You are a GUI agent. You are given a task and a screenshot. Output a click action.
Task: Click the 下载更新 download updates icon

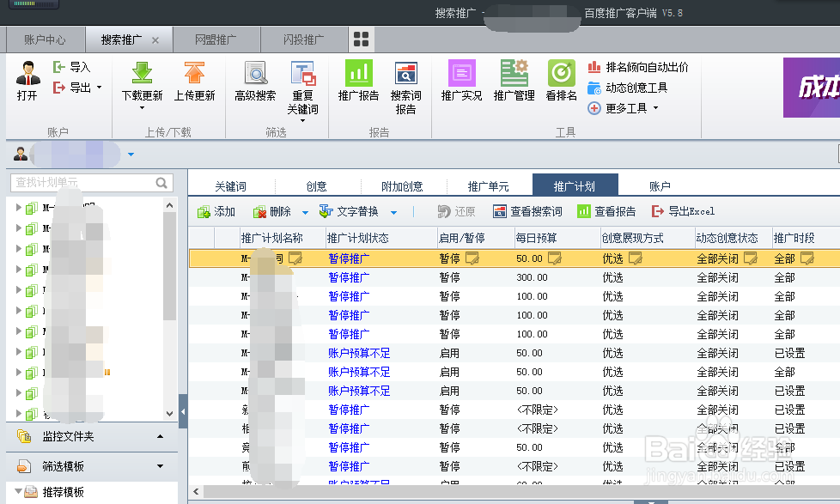[141, 82]
